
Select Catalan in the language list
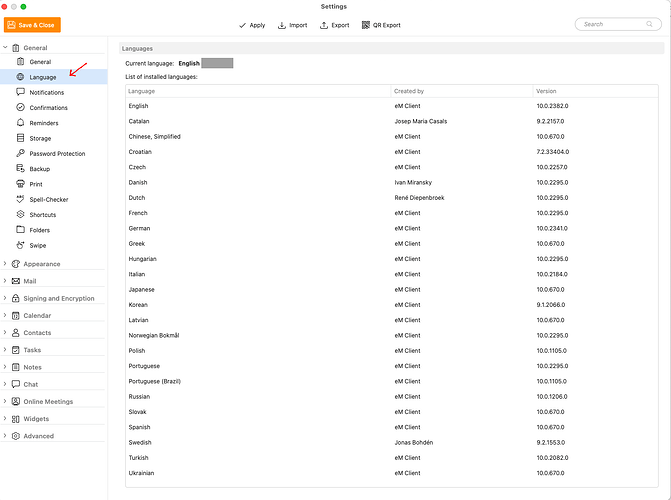tap(392, 121)
